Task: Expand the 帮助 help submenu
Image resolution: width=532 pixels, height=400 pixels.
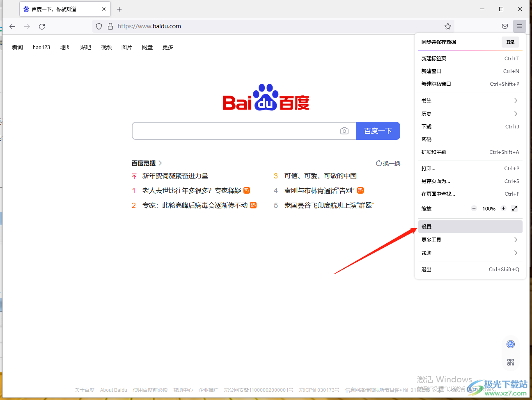Action: 470,253
